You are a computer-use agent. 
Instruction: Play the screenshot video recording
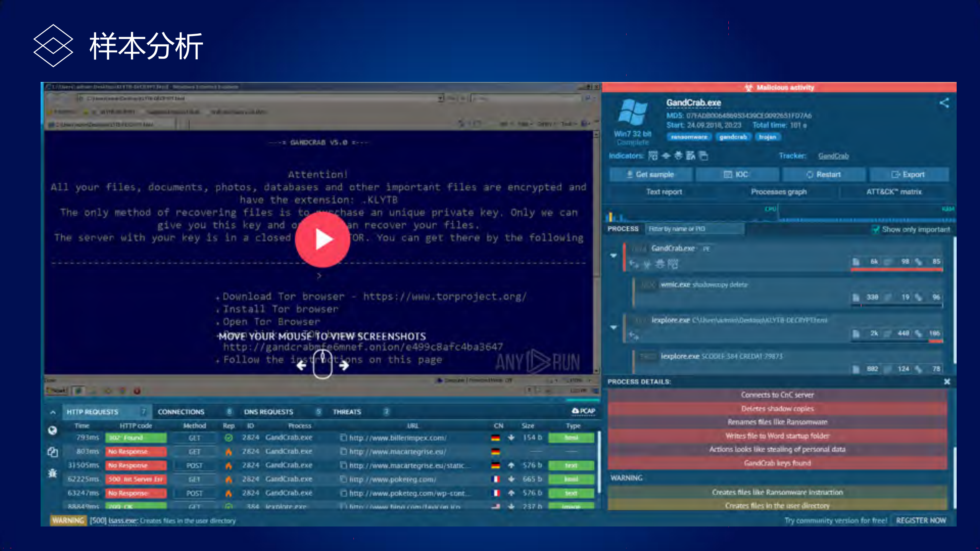coord(322,239)
